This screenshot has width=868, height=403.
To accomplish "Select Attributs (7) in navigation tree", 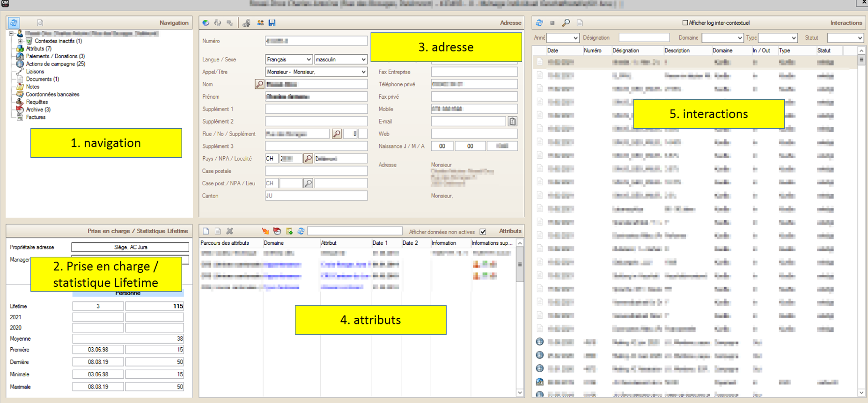I will click(x=38, y=49).
